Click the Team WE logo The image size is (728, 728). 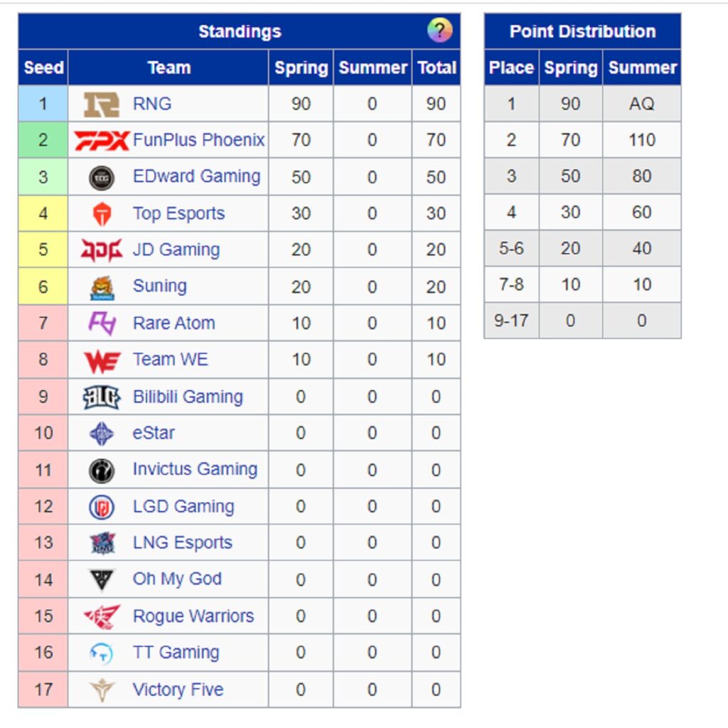(x=102, y=360)
